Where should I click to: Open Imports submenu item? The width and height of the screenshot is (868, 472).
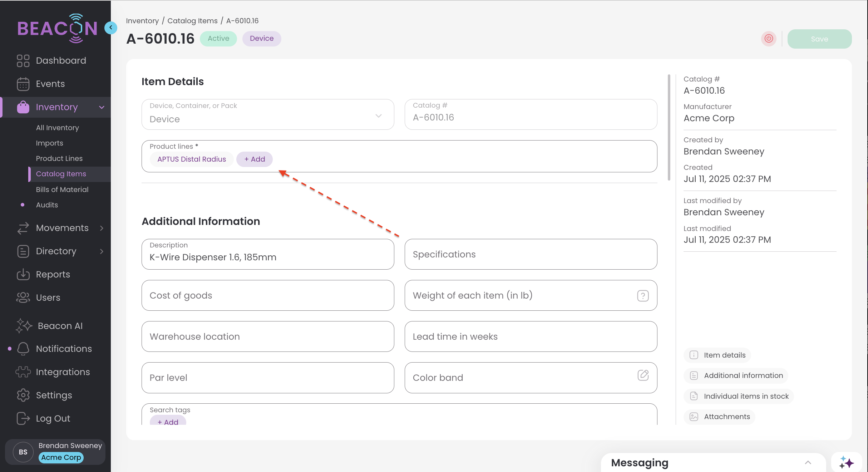coord(49,143)
